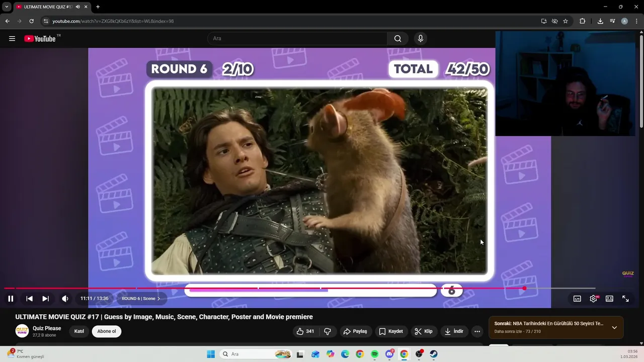Switch to theater mode
The width and height of the screenshot is (644, 362).
click(x=609, y=299)
